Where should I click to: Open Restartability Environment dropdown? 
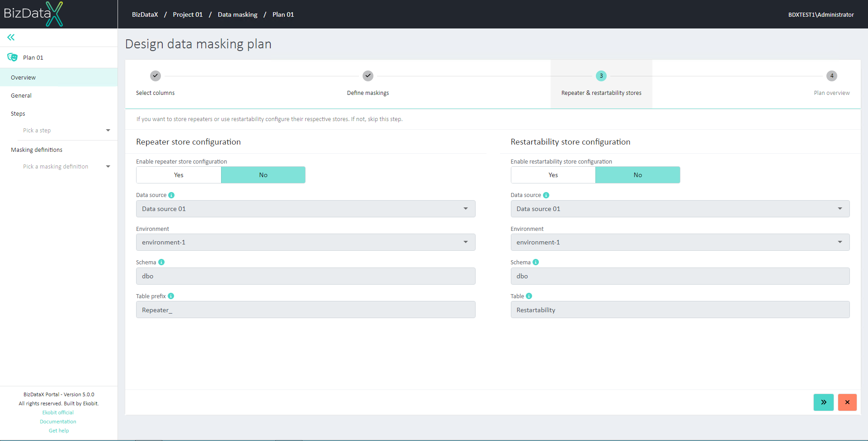click(x=680, y=242)
